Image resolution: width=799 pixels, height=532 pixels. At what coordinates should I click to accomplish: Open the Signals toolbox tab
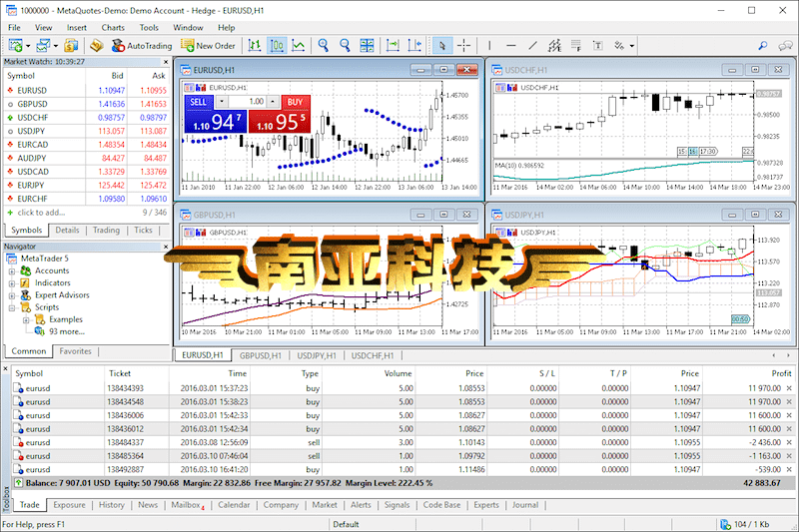(x=397, y=505)
